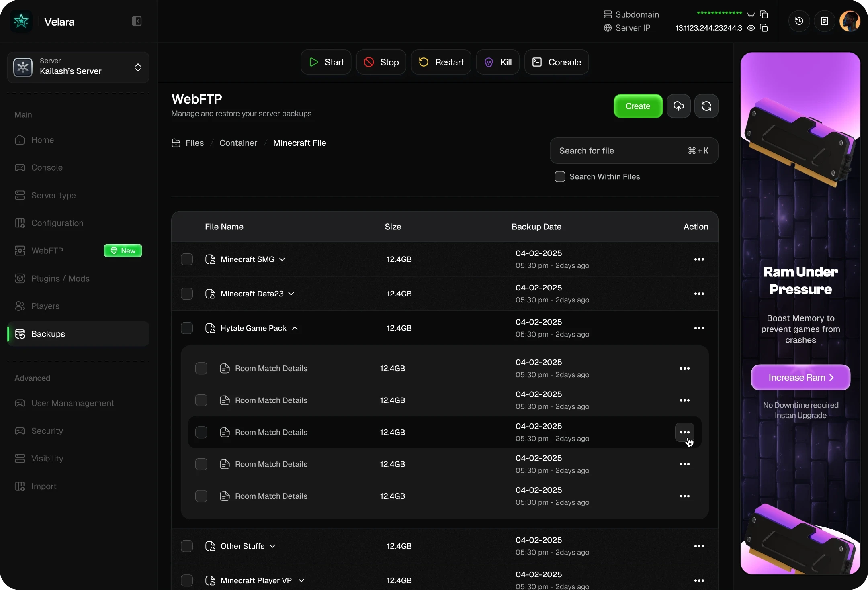Check first Room Match Details checkbox

[201, 368]
